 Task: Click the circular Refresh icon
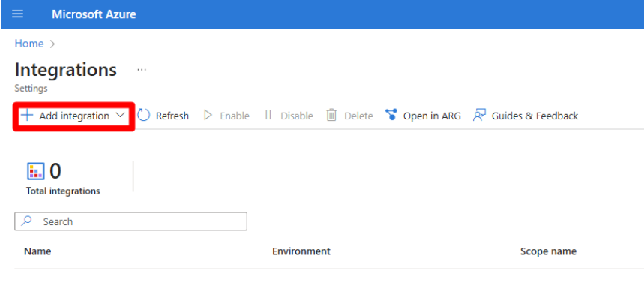tap(144, 116)
